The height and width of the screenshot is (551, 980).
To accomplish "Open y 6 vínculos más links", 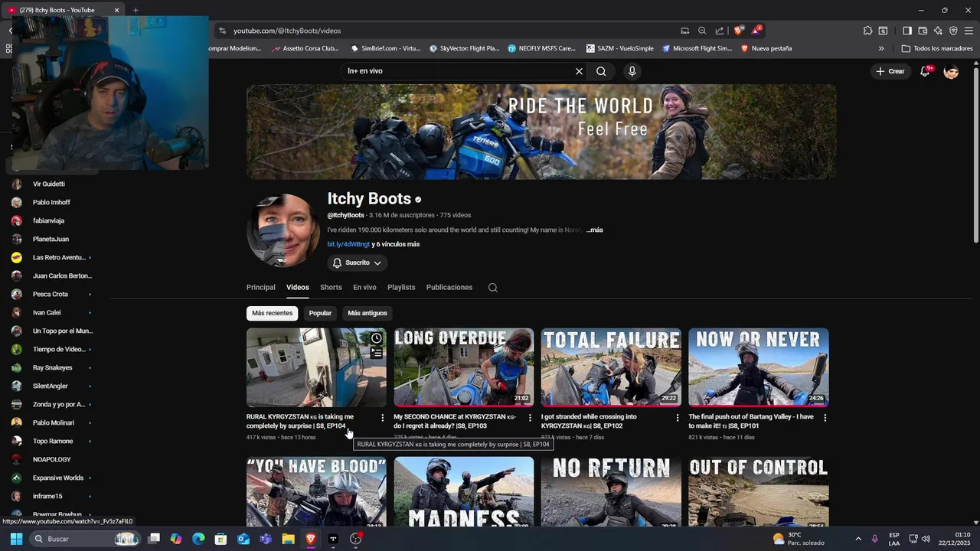I will 396,244.
